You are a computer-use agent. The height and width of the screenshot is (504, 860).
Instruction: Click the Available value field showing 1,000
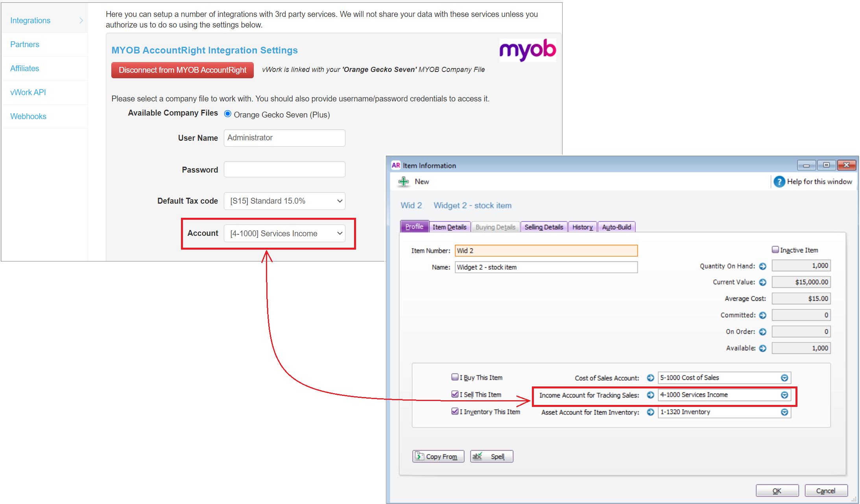[x=801, y=348]
